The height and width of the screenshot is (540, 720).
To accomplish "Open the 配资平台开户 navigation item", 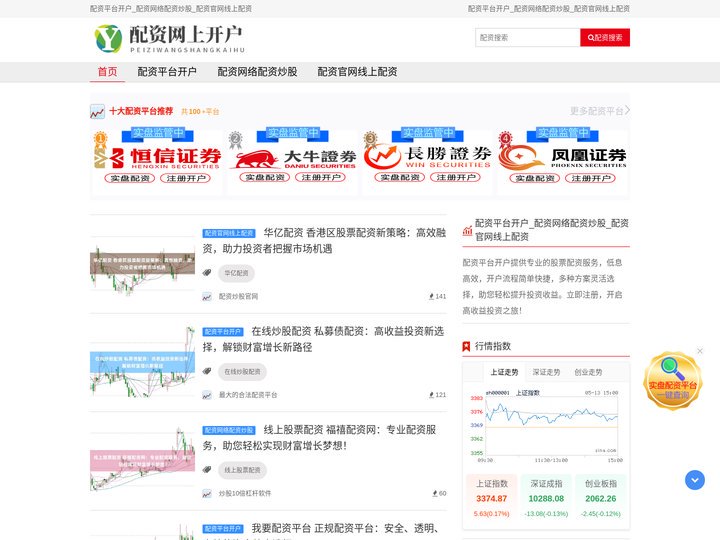I will point(167,72).
